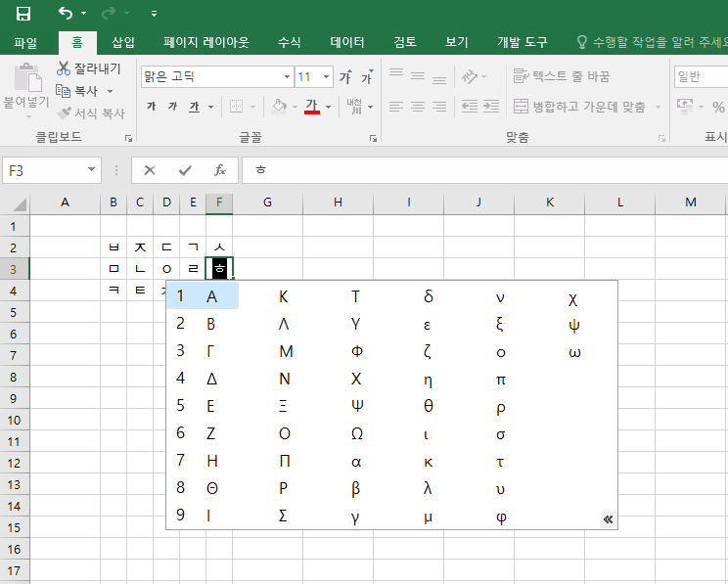Click the insert function fx icon
728x584 pixels.
point(219,170)
